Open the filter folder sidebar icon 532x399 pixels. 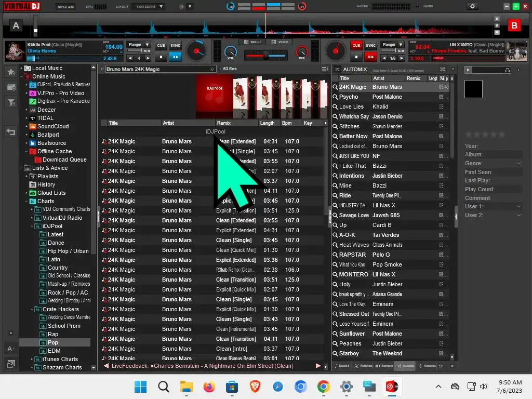11,102
